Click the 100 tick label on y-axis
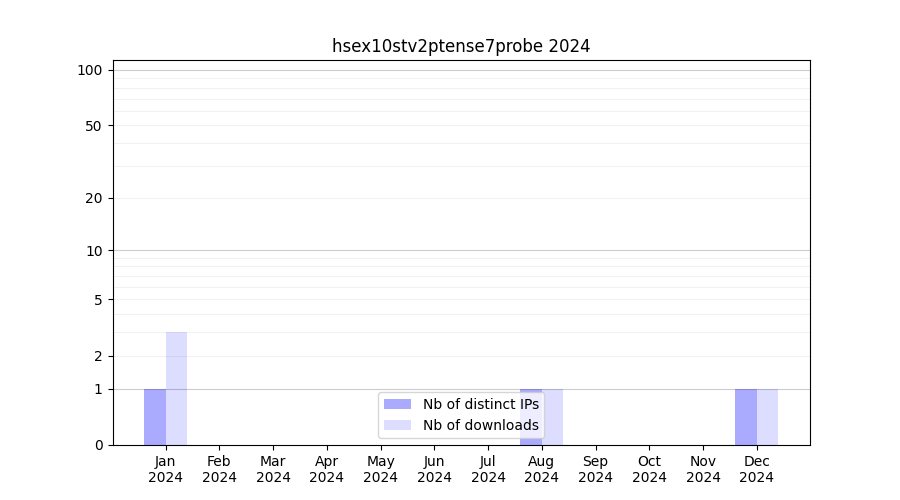 (90, 70)
